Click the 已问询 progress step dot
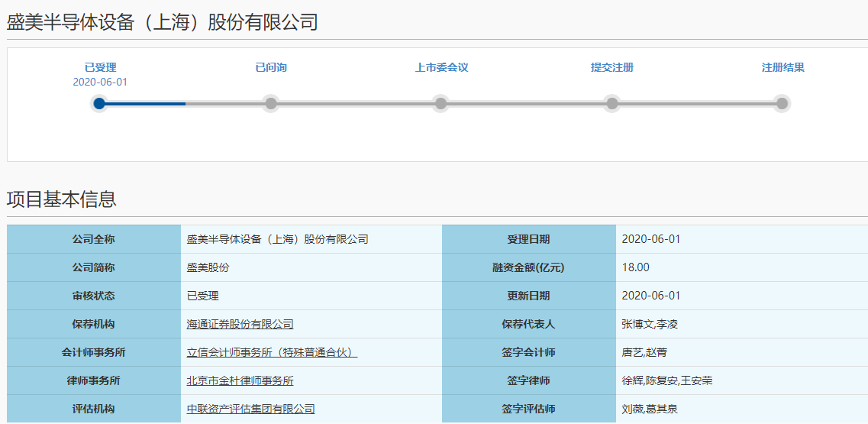This screenshot has height=424, width=868. [x=271, y=104]
